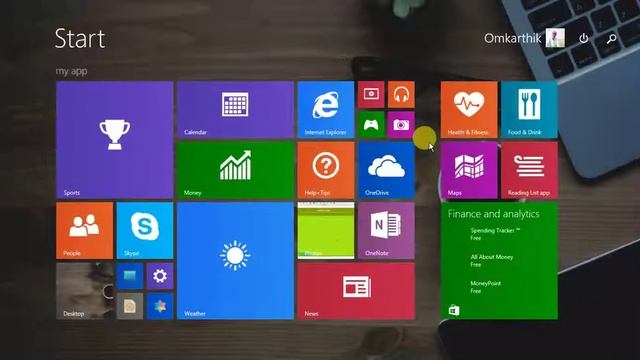The image size is (640, 360).
Task: Open the News tile
Action: coord(356,291)
